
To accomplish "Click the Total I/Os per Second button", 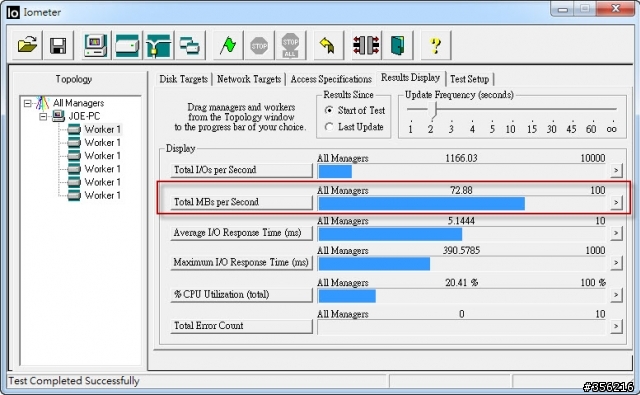I will (241, 170).
